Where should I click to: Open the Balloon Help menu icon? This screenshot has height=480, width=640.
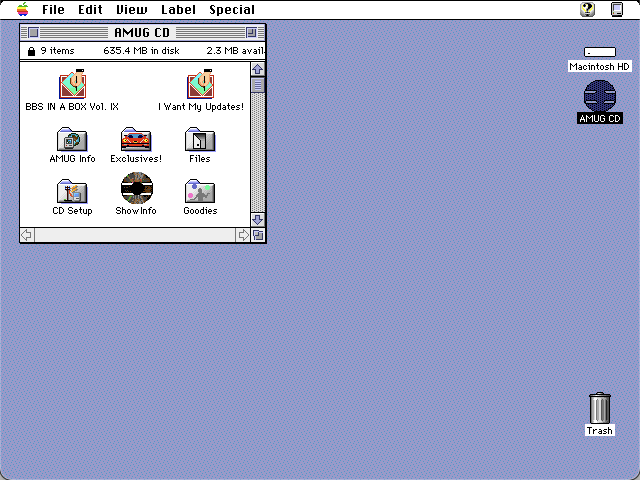587,9
